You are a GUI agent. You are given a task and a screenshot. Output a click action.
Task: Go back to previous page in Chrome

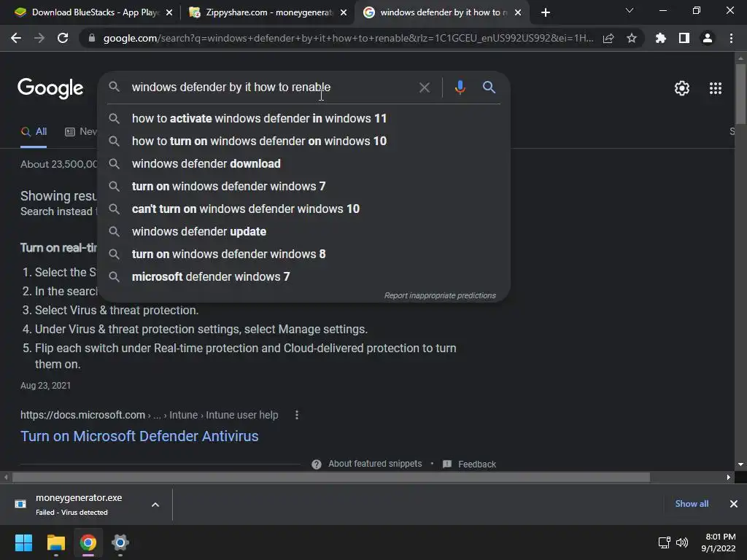click(16, 38)
